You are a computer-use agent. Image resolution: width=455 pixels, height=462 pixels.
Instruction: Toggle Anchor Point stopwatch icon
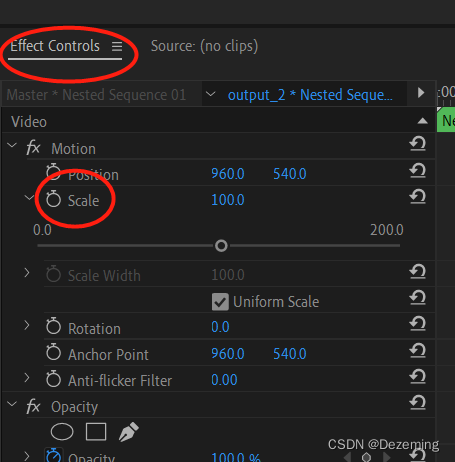(x=53, y=352)
